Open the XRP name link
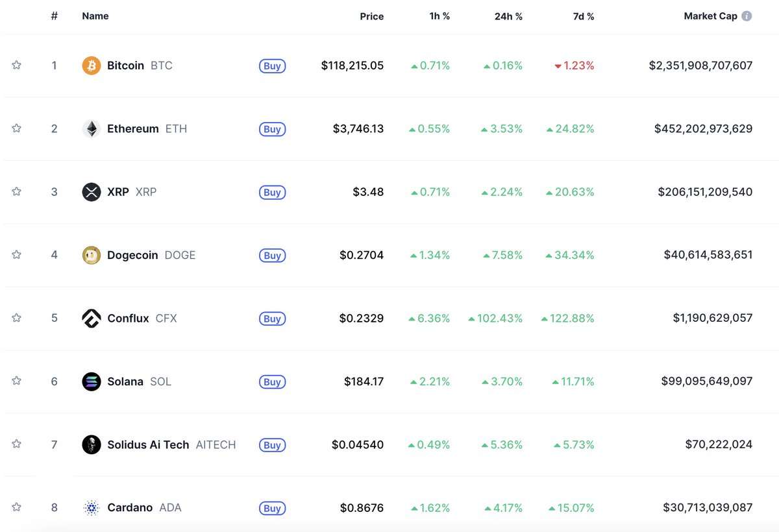This screenshot has height=532, width=779. point(118,192)
